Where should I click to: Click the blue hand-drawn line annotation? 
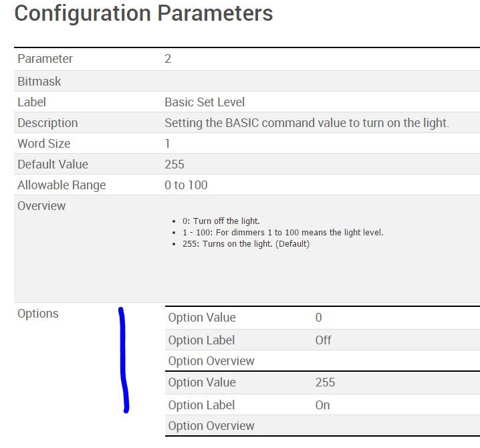[x=123, y=361]
